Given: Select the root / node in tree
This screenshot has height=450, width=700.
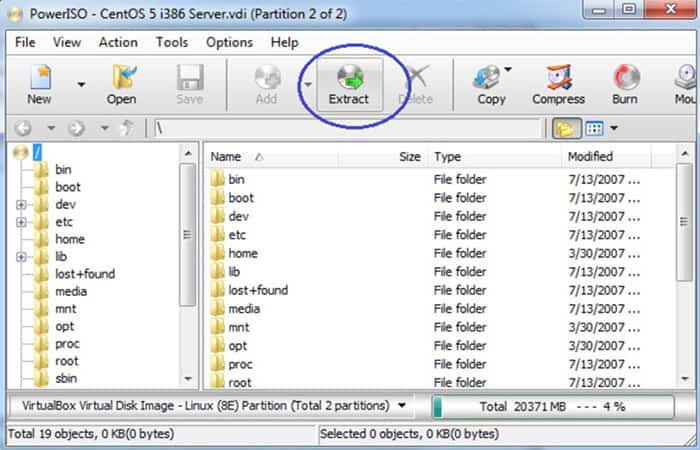Looking at the screenshot, I should [37, 153].
